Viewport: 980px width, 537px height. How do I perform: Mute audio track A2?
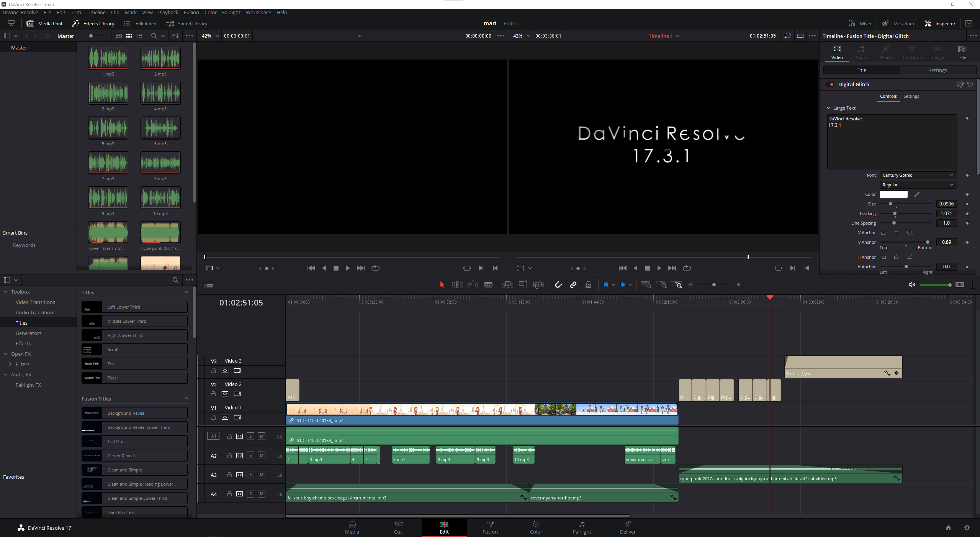pos(262,455)
